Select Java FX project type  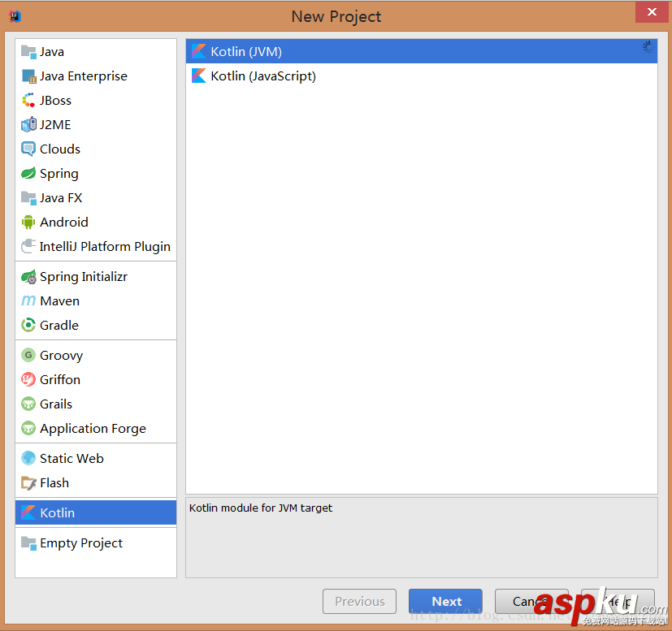pos(96,198)
